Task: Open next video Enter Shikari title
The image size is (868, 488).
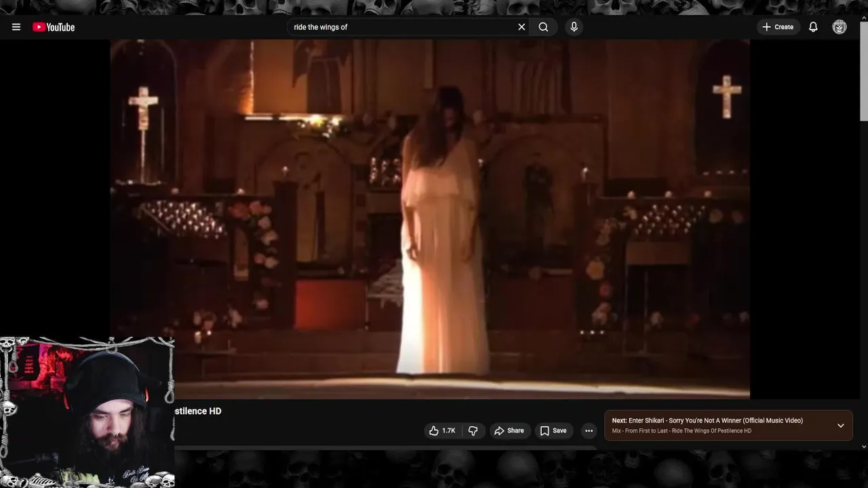Action: click(707, 420)
